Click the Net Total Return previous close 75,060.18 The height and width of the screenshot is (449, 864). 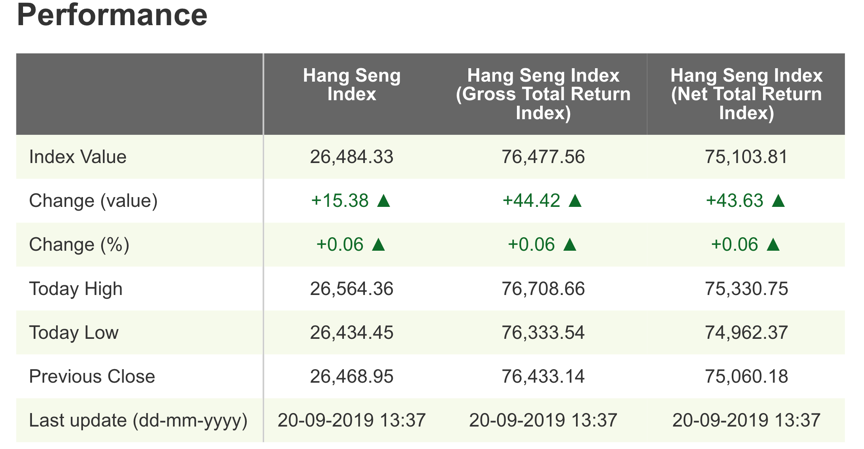pos(746,377)
